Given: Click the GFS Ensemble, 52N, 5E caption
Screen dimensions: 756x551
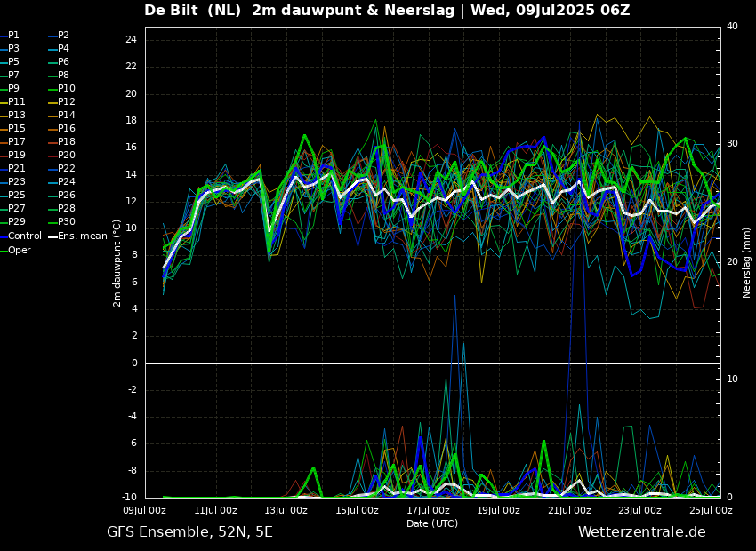Looking at the screenshot, I should 189,532.
